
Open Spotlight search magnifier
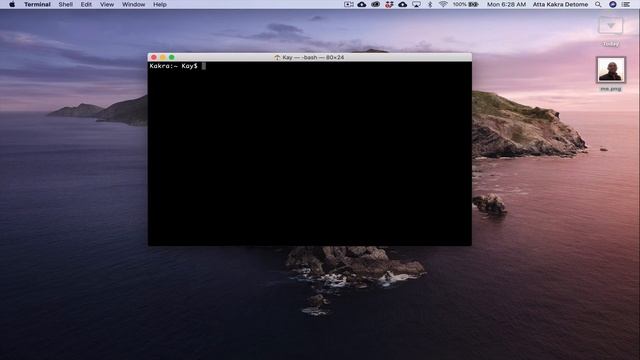598,4
